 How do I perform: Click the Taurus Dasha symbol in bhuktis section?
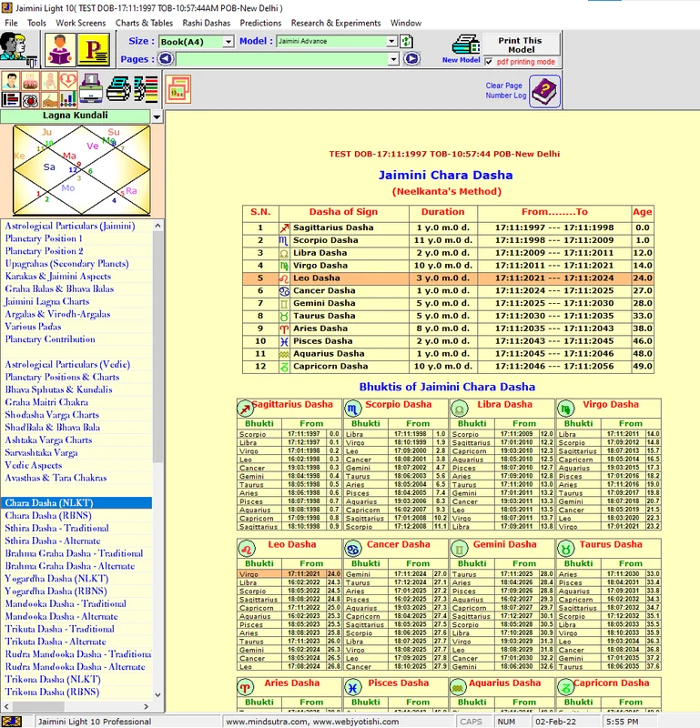565,550
